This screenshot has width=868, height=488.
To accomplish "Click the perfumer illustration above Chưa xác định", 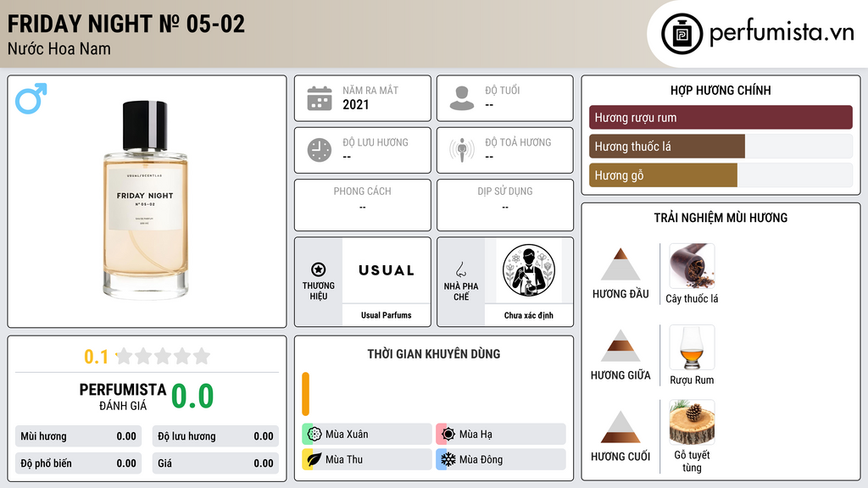I will 529,270.
